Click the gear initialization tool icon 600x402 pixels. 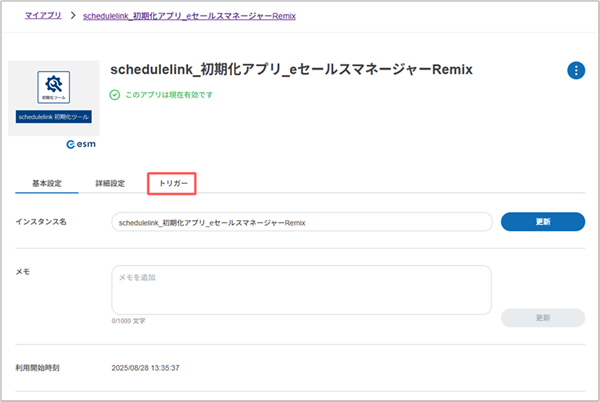[x=53, y=86]
